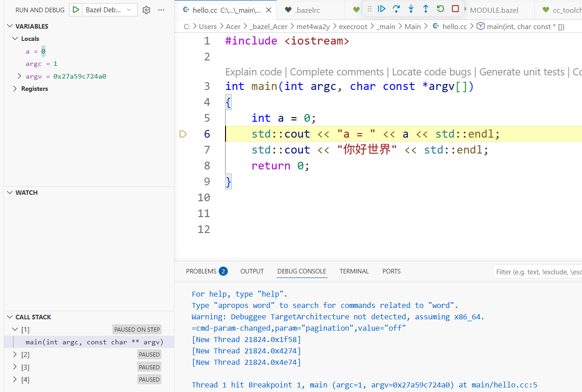Select the variable a = 0

pos(35,51)
